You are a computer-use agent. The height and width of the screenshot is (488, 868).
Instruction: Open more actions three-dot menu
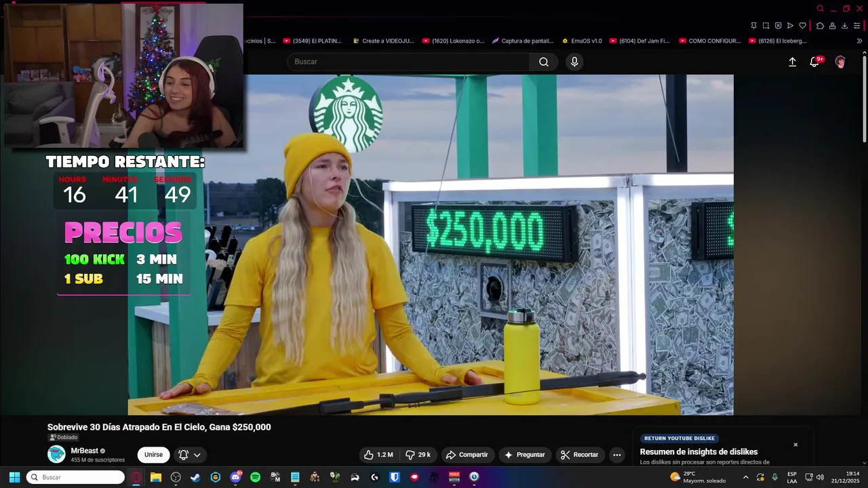coord(617,455)
